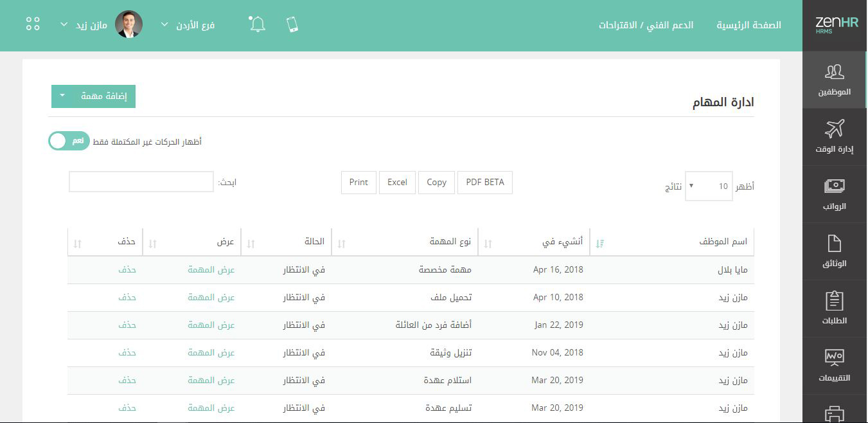Go to الصفحة الرئيسية home menu
Screen dimensions: 868x423
click(749, 25)
